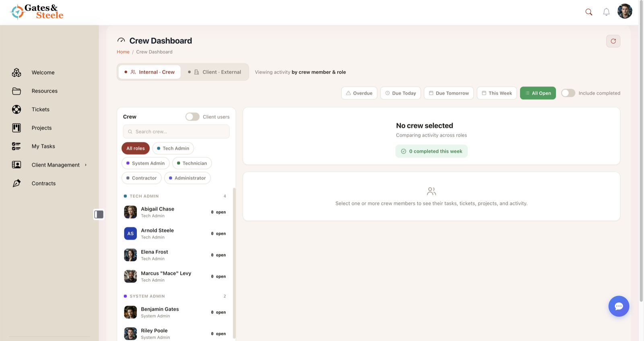
Task: Open Projects in the sidebar
Action: click(42, 128)
